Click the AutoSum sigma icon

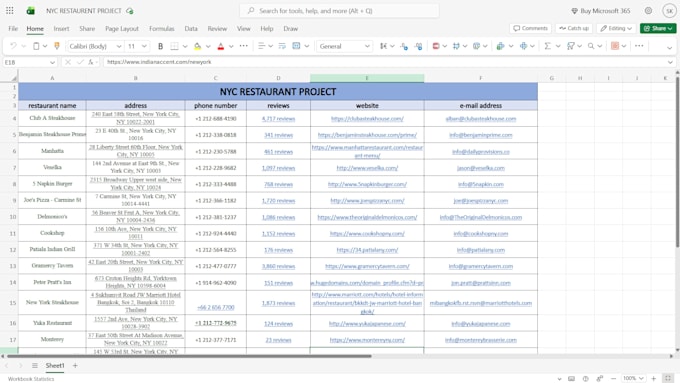click(548, 46)
